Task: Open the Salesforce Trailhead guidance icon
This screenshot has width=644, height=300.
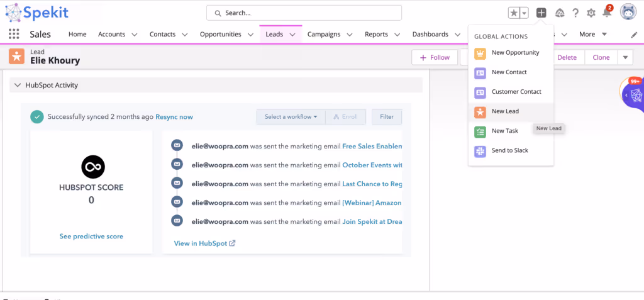Action: 559,13
